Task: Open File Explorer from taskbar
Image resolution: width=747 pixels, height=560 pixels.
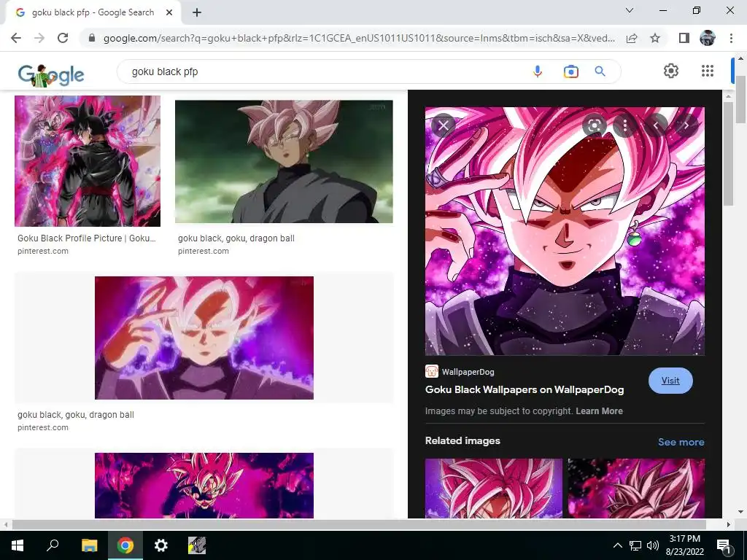Action: coord(89,545)
